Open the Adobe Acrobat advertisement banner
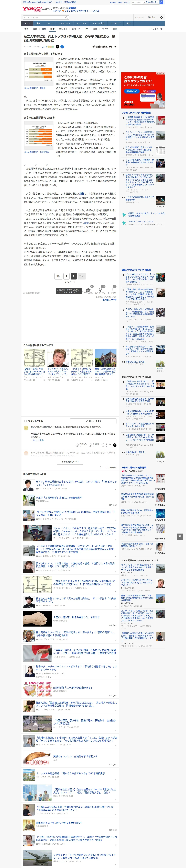This screenshot has width=186, height=868. [x=143, y=90]
